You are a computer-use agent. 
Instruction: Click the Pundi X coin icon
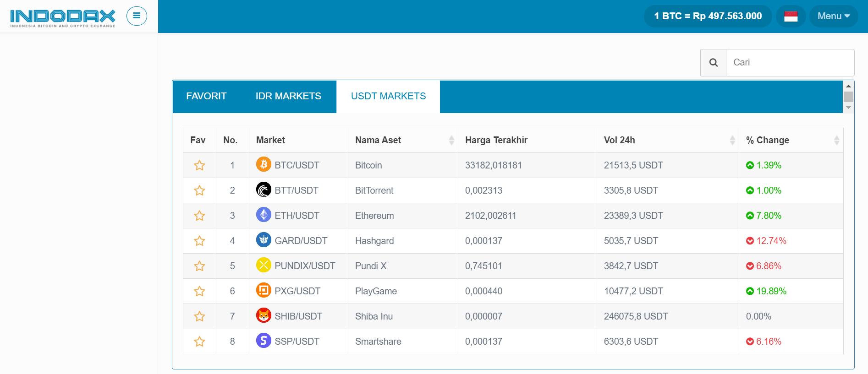264,265
